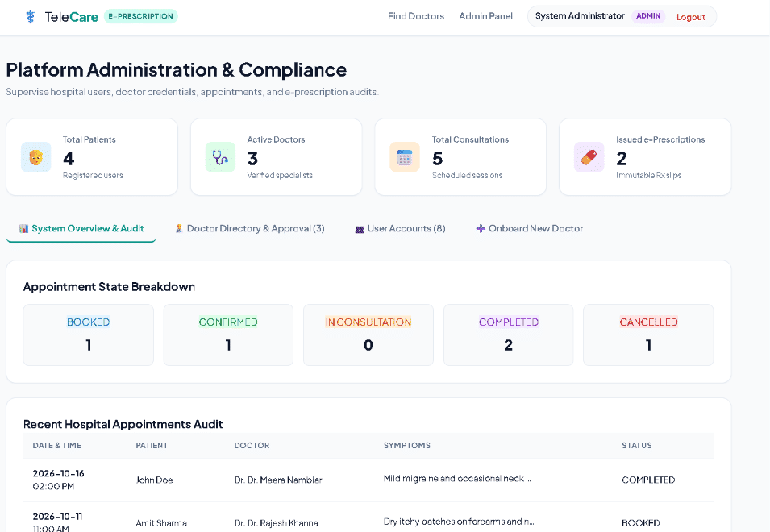The width and height of the screenshot is (770, 532).
Task: Click the Total Consultations count 5
Action: tap(438, 158)
